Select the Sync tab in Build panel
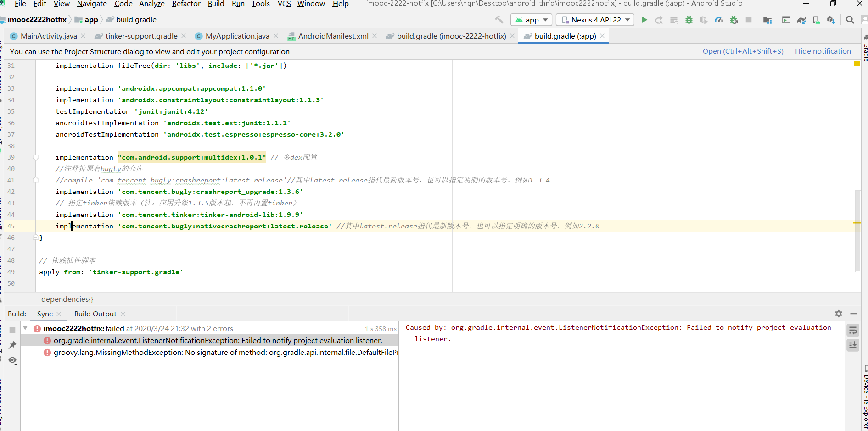 [45, 314]
